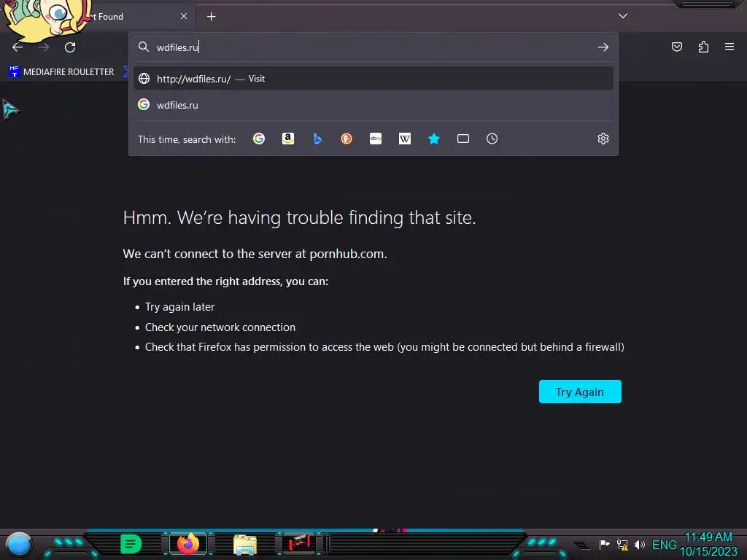List all tabs dropdown arrow
This screenshot has width=747, height=560.
(623, 16)
